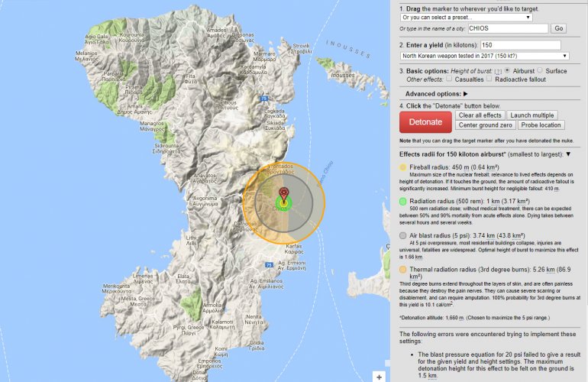Viewport: 588px width, 382px height.
Task: Click the Thermal radiation orange swatch
Action: 402,270
